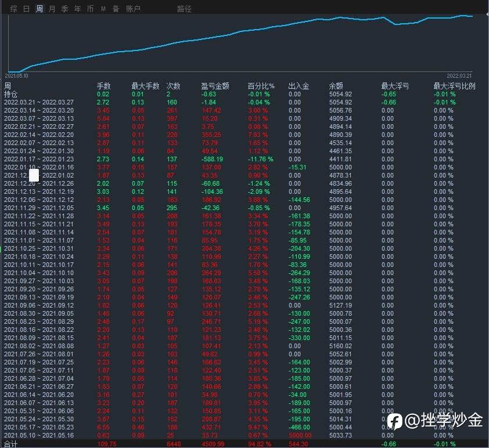Click the 路径 (path) label
This screenshot has width=489, height=448.
click(x=184, y=9)
